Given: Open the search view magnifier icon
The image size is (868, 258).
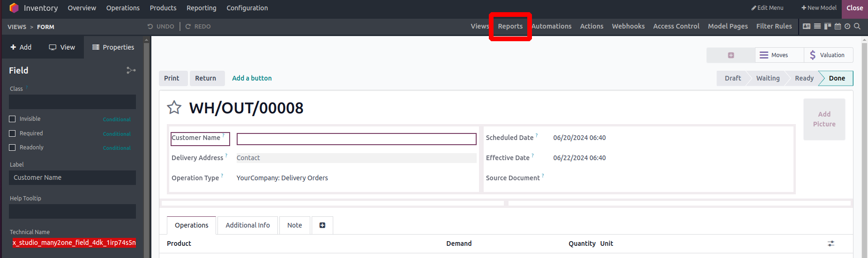Looking at the screenshot, I should pyautogui.click(x=857, y=27).
